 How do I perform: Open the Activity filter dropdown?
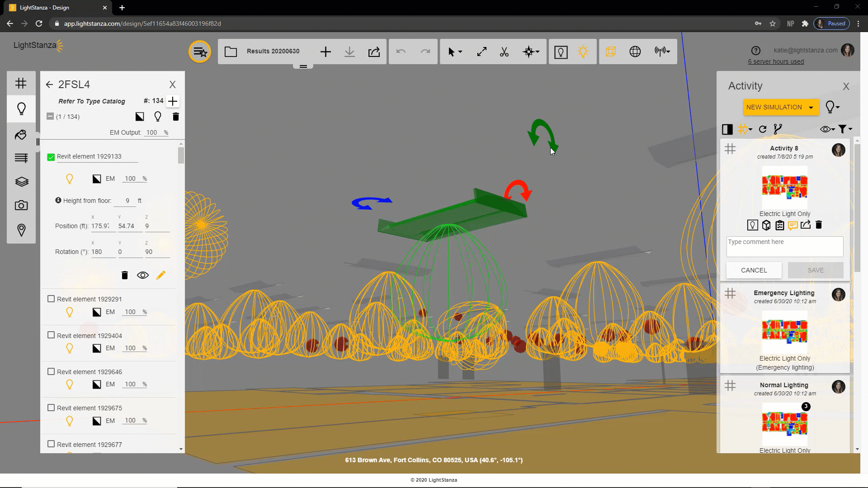pyautogui.click(x=845, y=129)
